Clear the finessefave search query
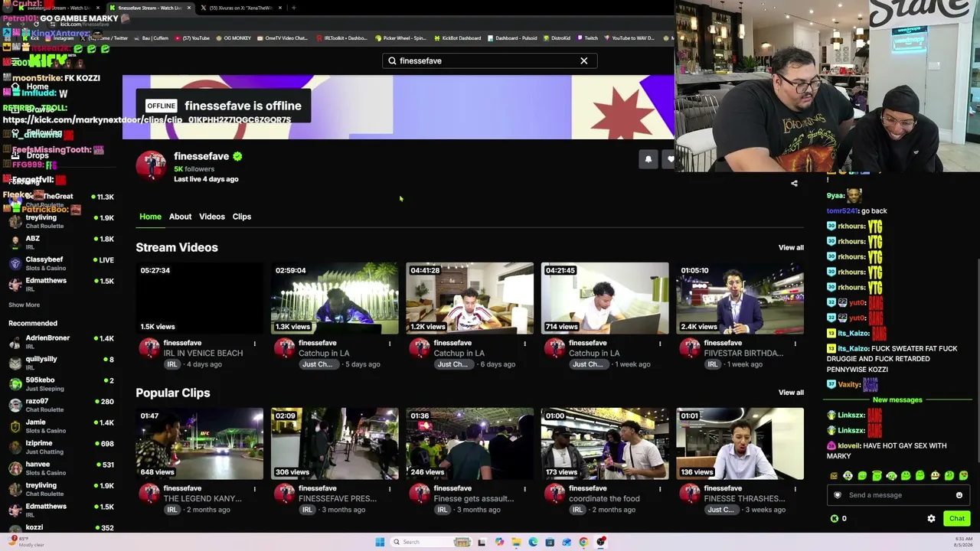Viewport: 980px width, 551px height. pyautogui.click(x=584, y=60)
